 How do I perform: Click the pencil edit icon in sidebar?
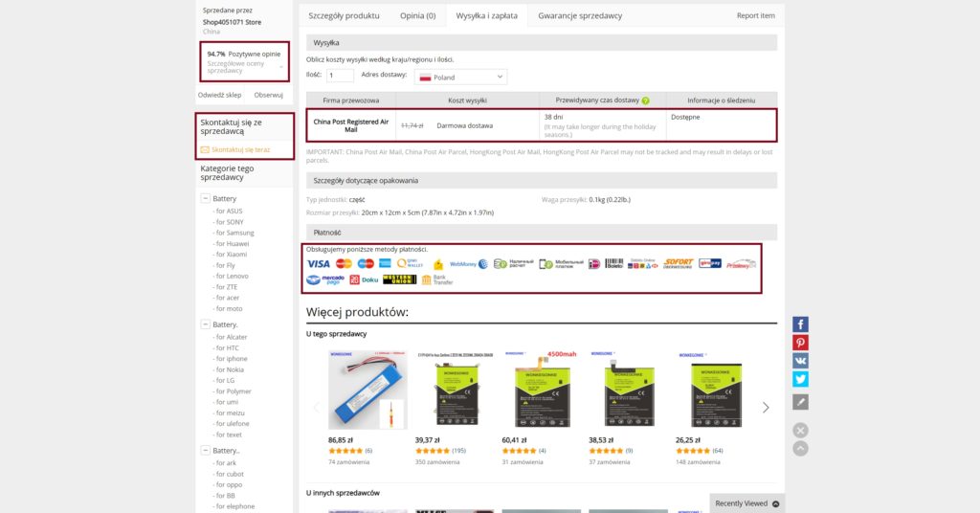[800, 402]
